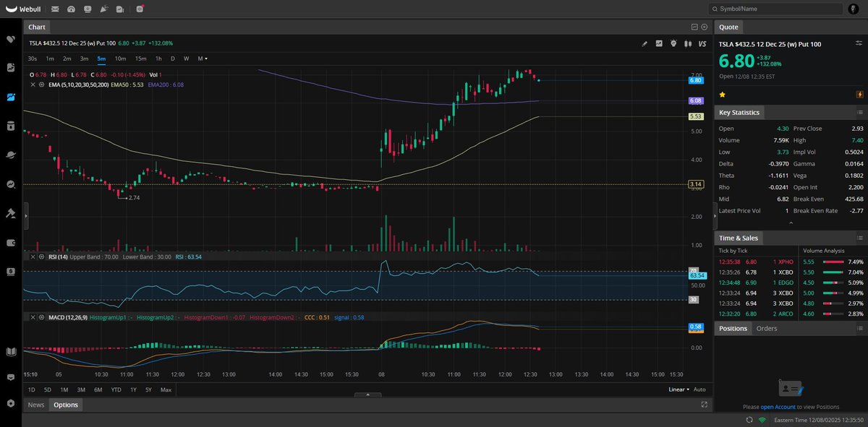This screenshot has height=427, width=868.
Task: Click the open Account link
Action: point(778,407)
